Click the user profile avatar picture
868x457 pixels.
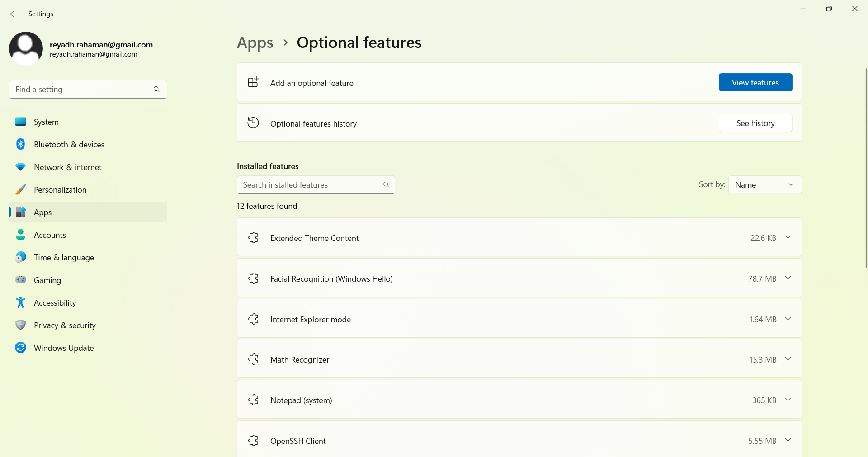pos(26,48)
